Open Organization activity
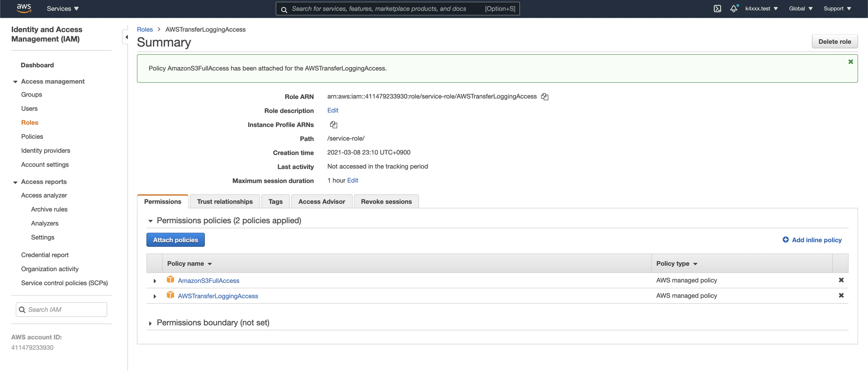The height and width of the screenshot is (371, 868). (x=50, y=269)
